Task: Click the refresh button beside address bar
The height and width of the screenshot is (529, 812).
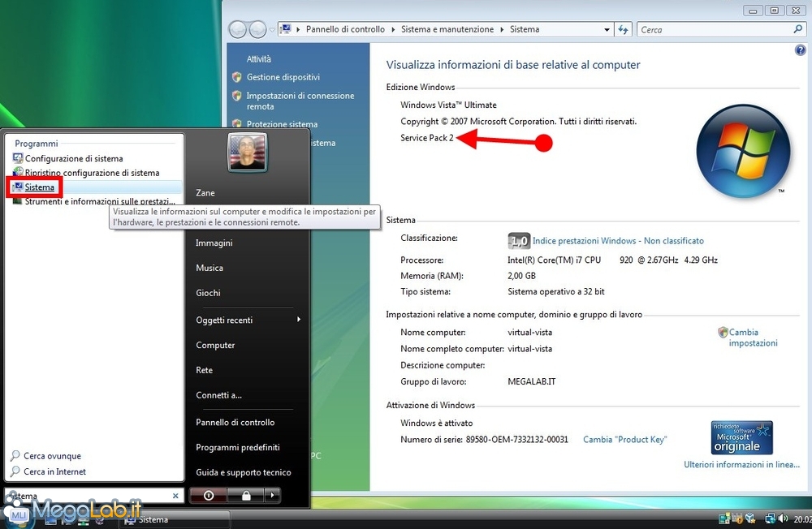Action: pos(623,30)
